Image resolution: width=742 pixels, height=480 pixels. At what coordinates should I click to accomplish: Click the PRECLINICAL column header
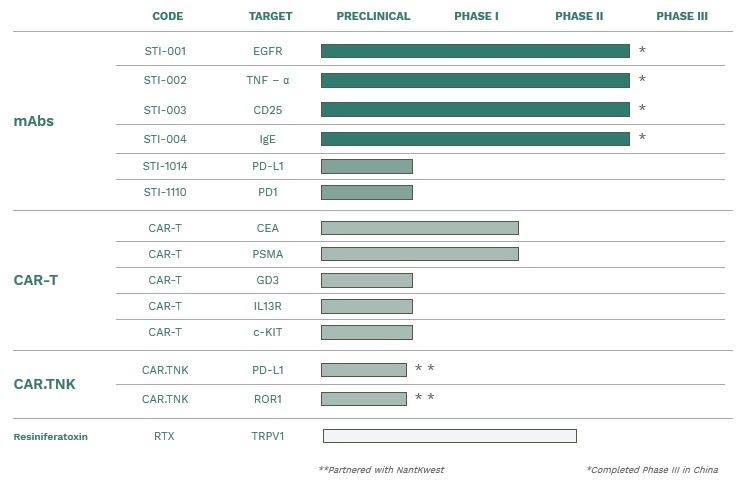point(373,16)
